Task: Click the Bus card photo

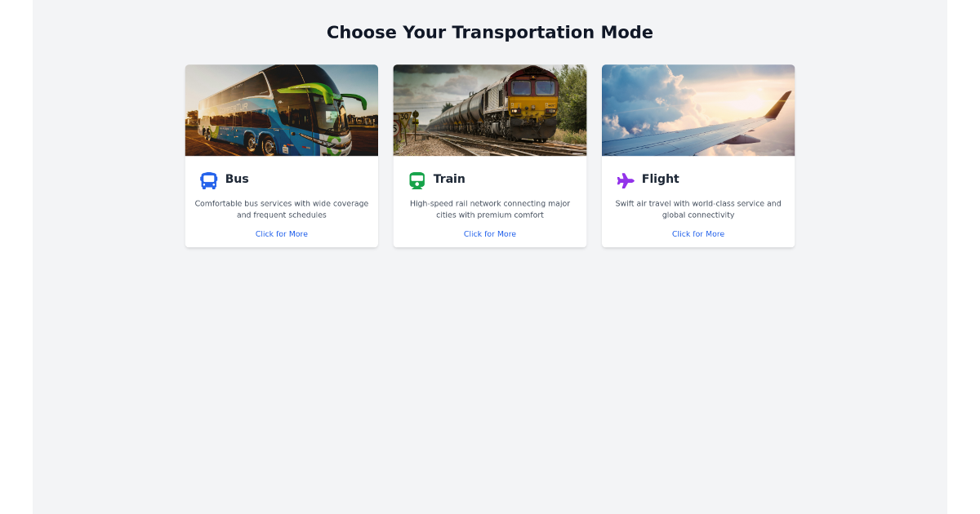Action: pos(281,110)
